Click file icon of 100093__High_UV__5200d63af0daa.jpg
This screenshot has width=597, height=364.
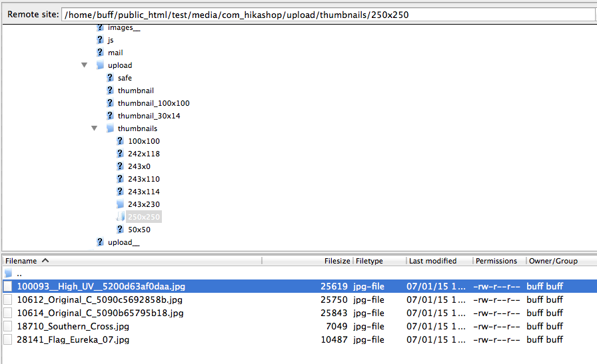click(8, 286)
